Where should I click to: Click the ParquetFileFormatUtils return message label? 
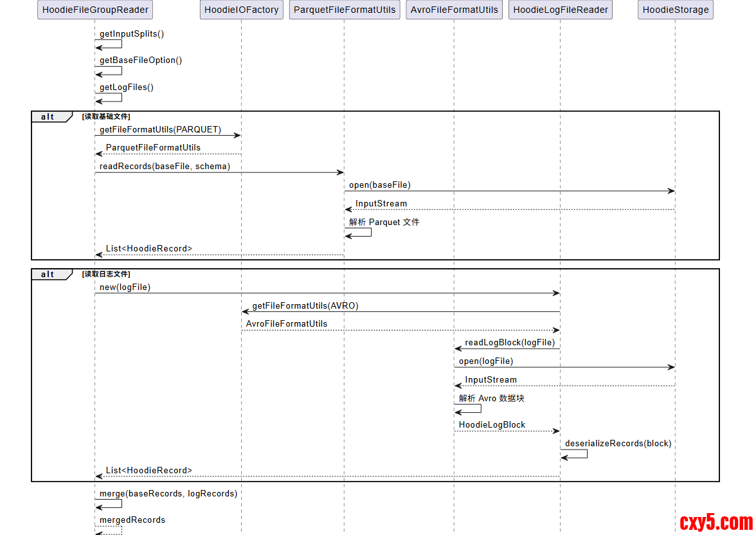pyautogui.click(x=153, y=148)
